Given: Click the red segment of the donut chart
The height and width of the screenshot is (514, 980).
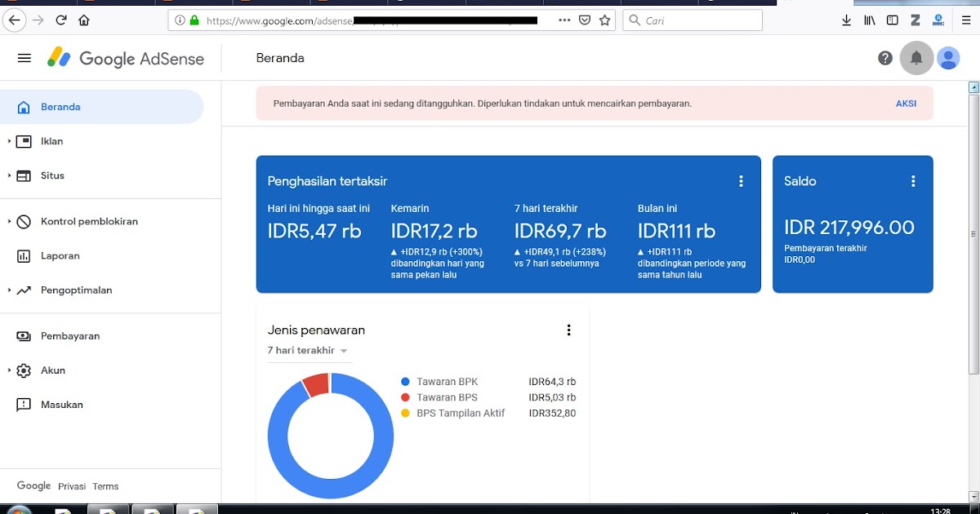Looking at the screenshot, I should pos(318,383).
